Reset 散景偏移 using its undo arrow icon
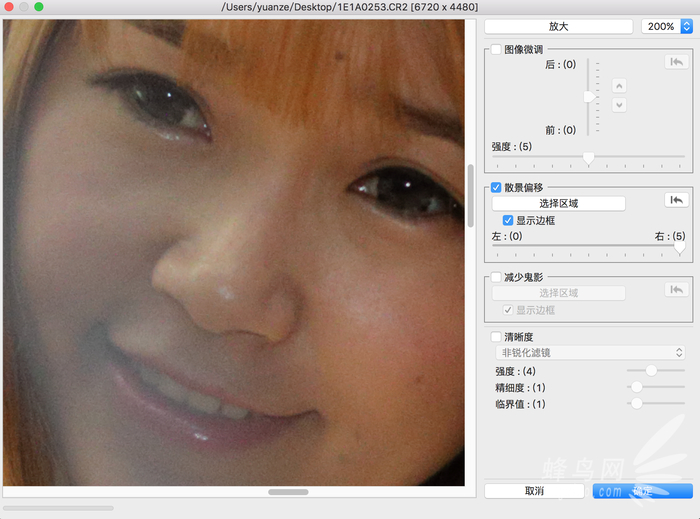Screen dimensions: 700x519 click(x=676, y=200)
